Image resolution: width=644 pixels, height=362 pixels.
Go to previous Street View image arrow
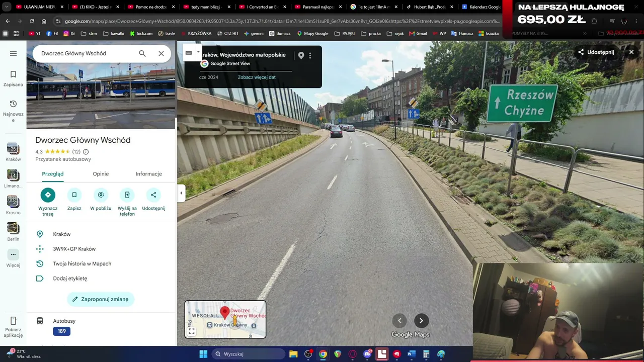coord(399,321)
